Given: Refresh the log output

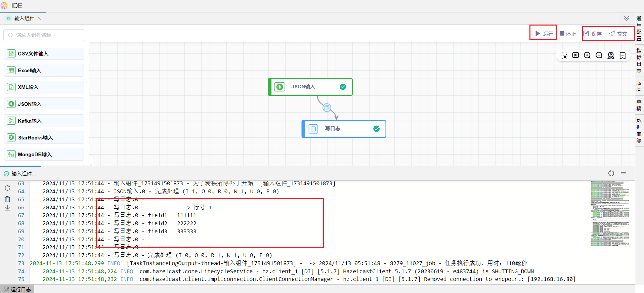Looking at the screenshot, I should coord(7,188).
